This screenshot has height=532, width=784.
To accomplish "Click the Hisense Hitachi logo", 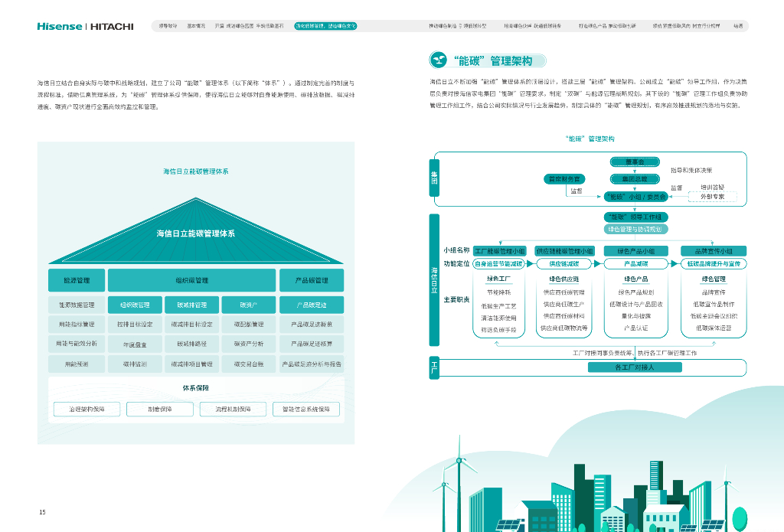I will [x=85, y=27].
